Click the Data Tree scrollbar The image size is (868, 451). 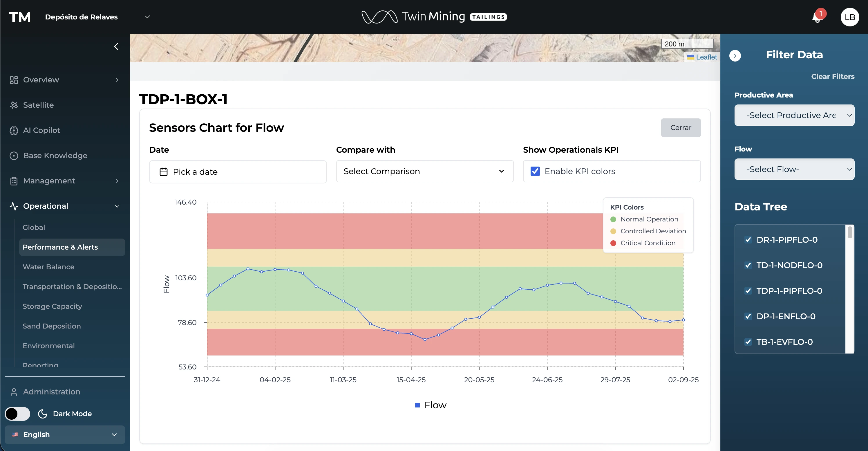point(849,232)
